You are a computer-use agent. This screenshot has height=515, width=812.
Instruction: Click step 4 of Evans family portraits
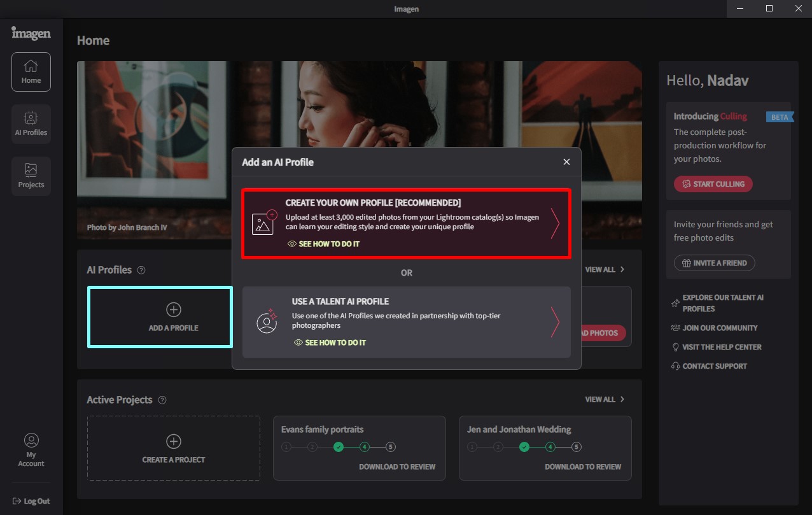[365, 447]
